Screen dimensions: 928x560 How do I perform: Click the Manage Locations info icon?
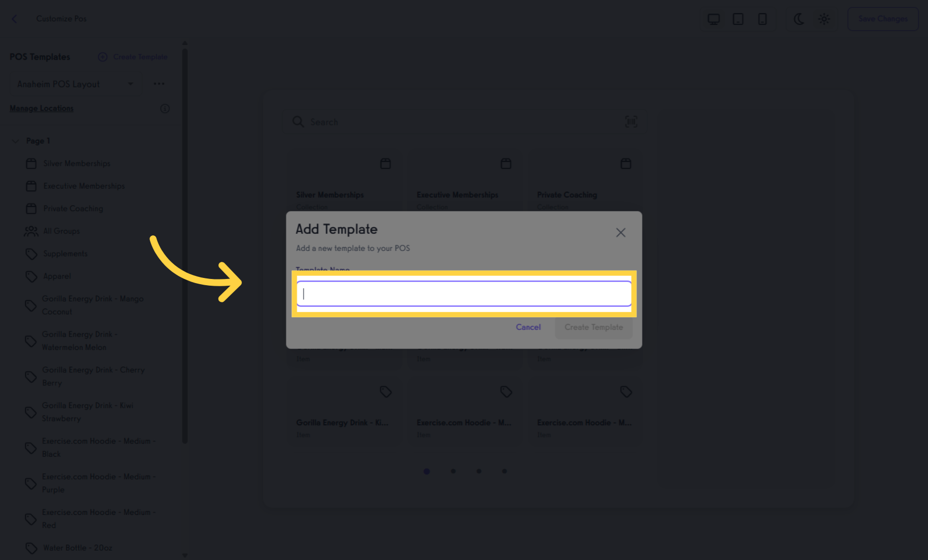point(165,108)
